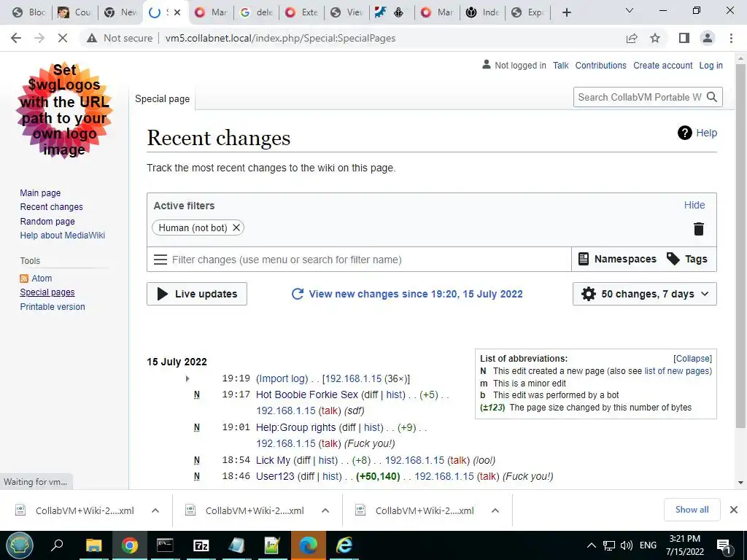Share this page via the share icon
Screen dimensions: 747x560
tap(632, 38)
